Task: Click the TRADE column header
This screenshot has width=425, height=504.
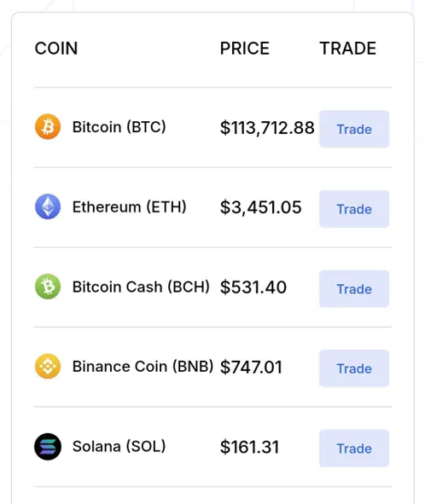Action: click(x=348, y=49)
